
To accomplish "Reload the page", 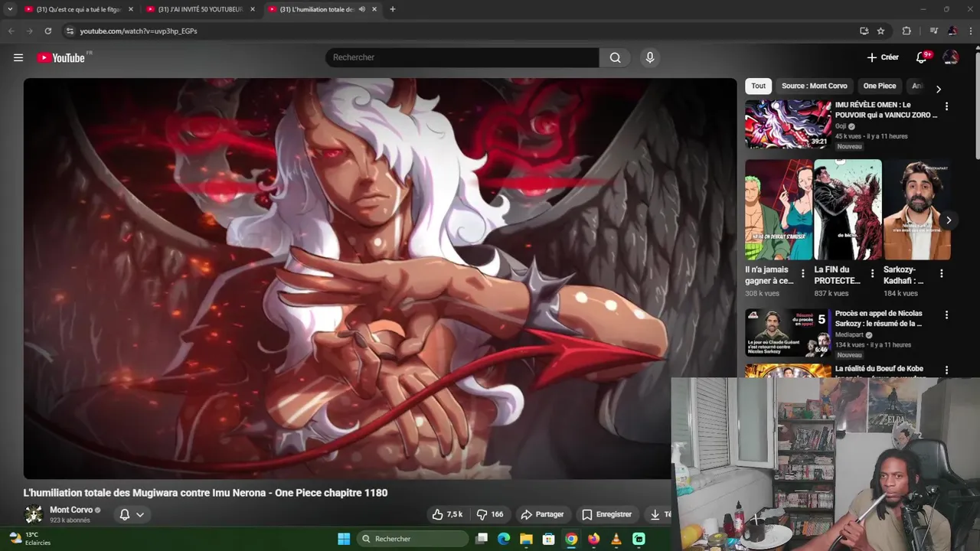I will (47, 31).
